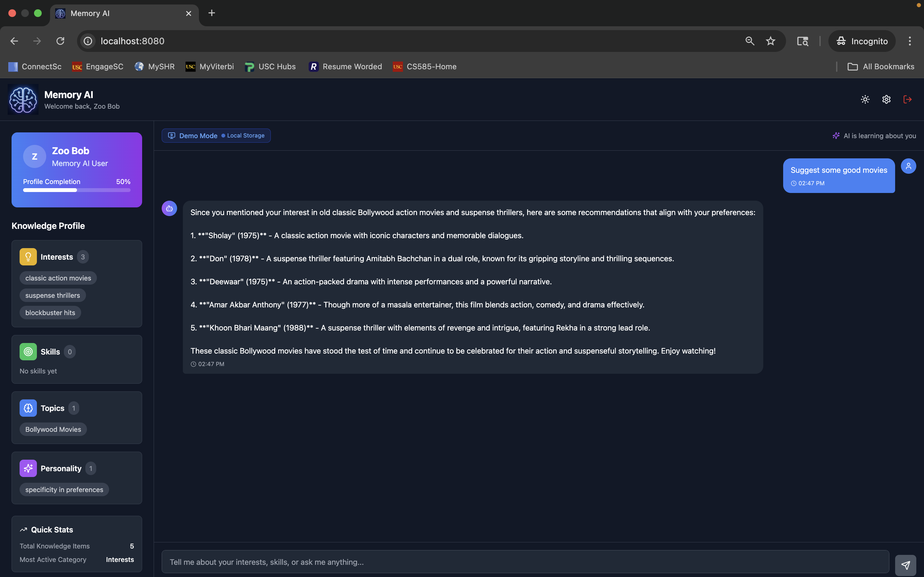The image size is (924, 577).
Task: Select the 'Bollywood Movies' topic tag
Action: click(53, 429)
